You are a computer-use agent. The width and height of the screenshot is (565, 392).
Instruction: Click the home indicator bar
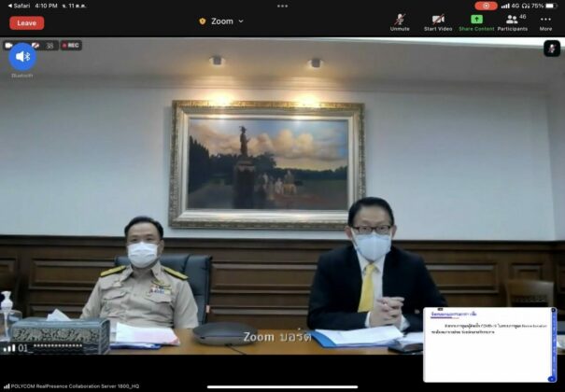click(282, 387)
